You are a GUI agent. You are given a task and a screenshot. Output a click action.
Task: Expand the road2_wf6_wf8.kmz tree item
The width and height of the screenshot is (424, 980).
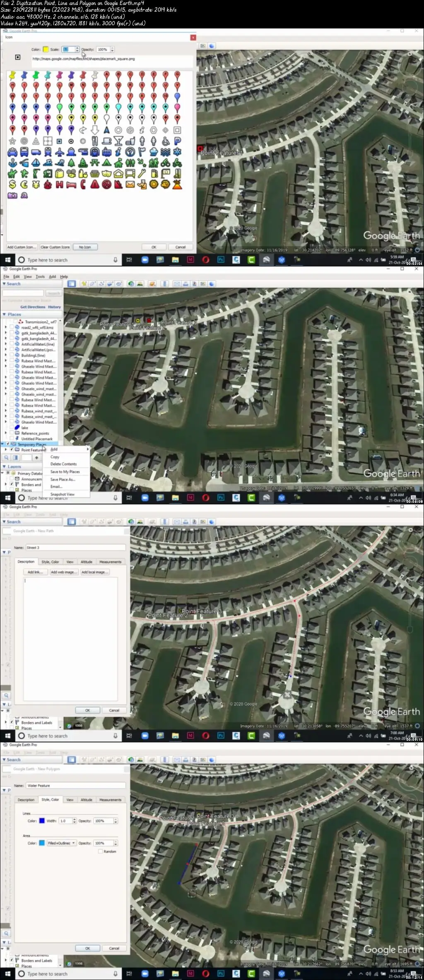click(6, 327)
